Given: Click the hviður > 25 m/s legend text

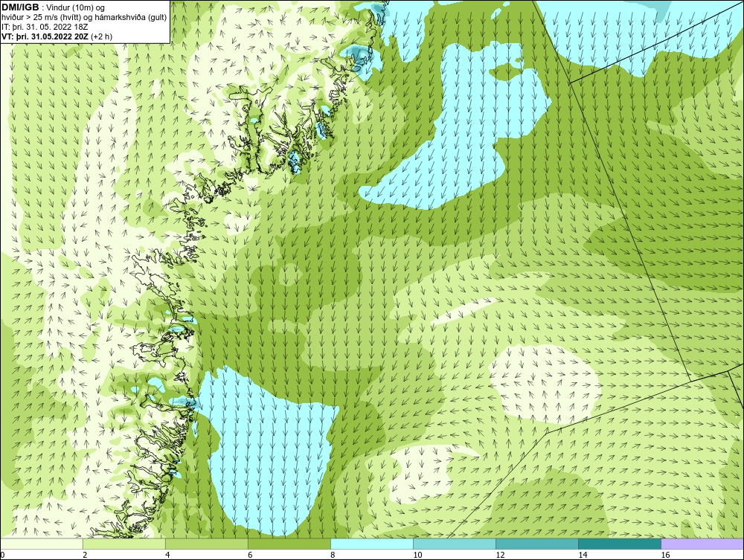Looking at the screenshot, I should click(x=83, y=18).
